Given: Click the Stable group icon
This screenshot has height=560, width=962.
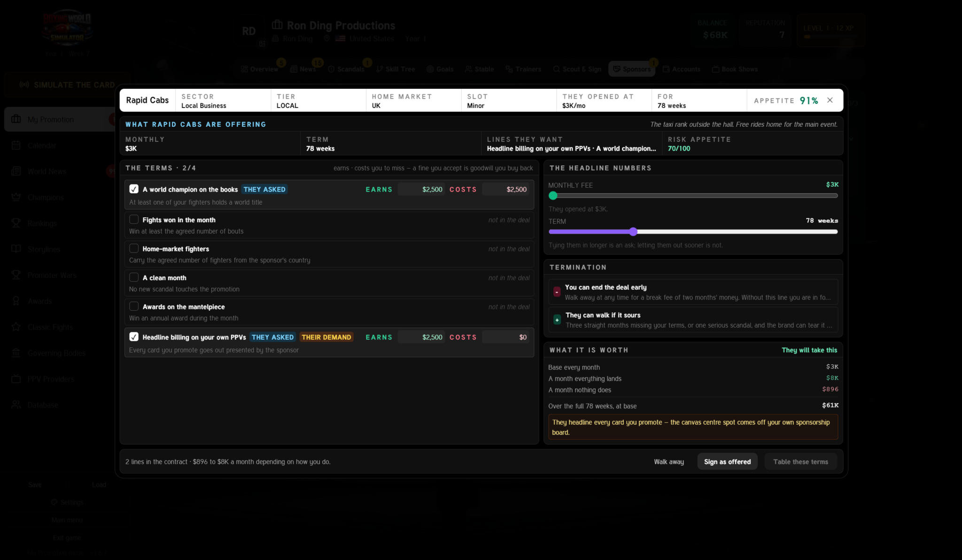Looking at the screenshot, I should [469, 69].
